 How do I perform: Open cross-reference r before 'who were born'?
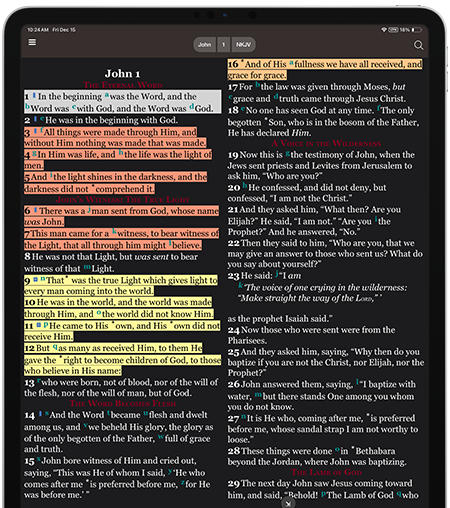(x=39, y=381)
